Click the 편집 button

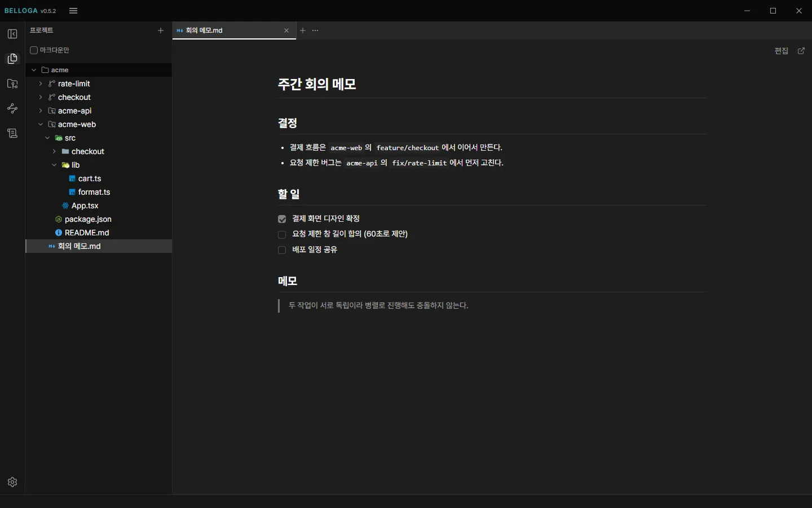(x=782, y=51)
